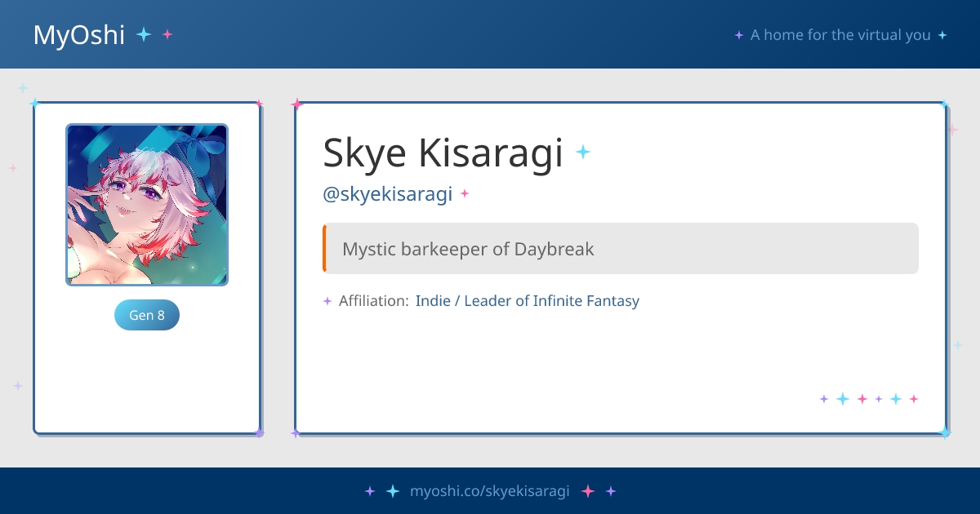Open the myoshi.co/skyekisaragi footer URL
The image size is (980, 514).
click(x=489, y=491)
